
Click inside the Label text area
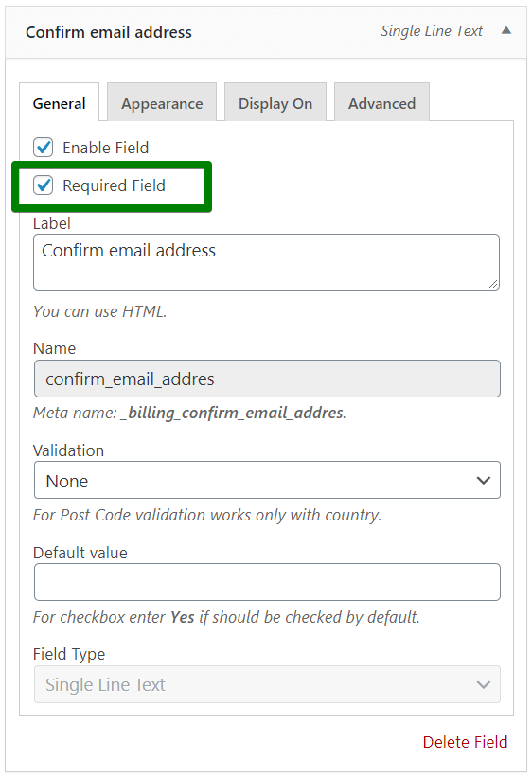click(266, 262)
